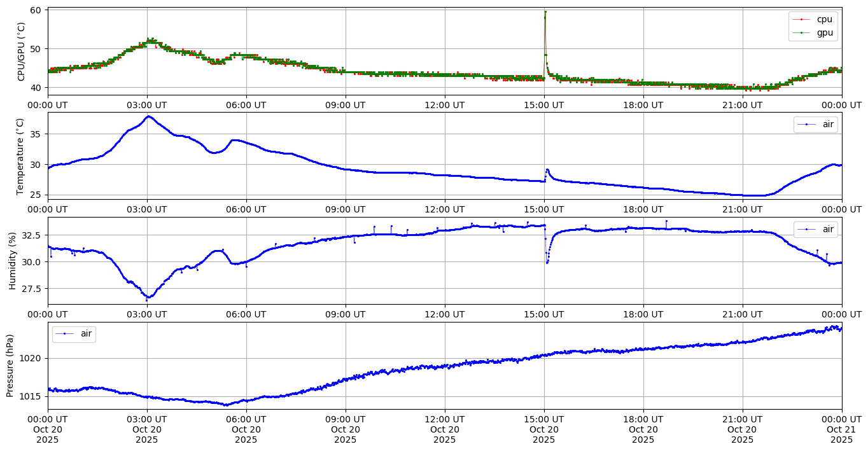Click the 1020 tick on Pressure axis
The image size is (868, 451).
click(31, 358)
